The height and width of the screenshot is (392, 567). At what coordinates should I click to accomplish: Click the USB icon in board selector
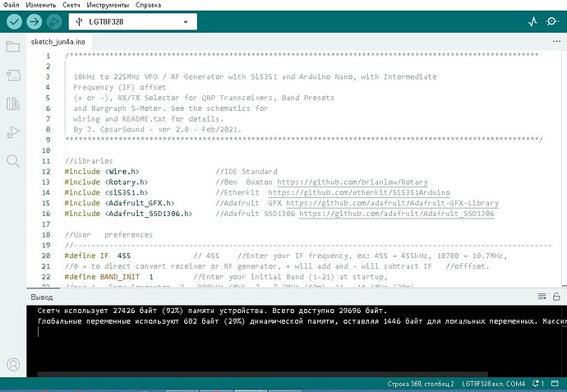[79, 21]
